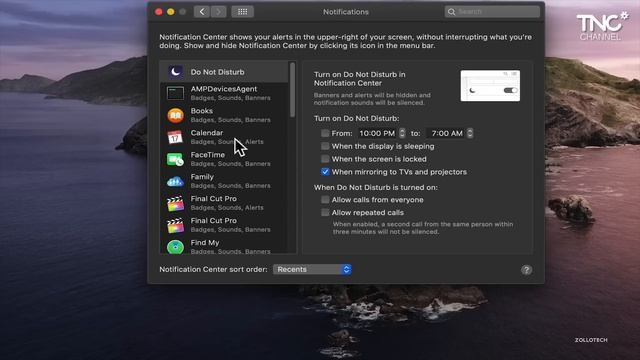Adjust the 10:00 PM time stepper
The height and width of the screenshot is (360, 640).
click(x=402, y=133)
